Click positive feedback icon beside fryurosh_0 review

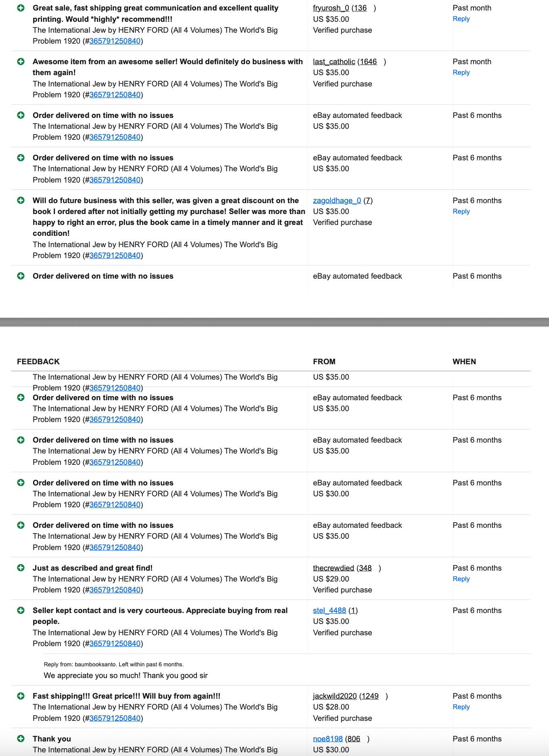pyautogui.click(x=21, y=8)
